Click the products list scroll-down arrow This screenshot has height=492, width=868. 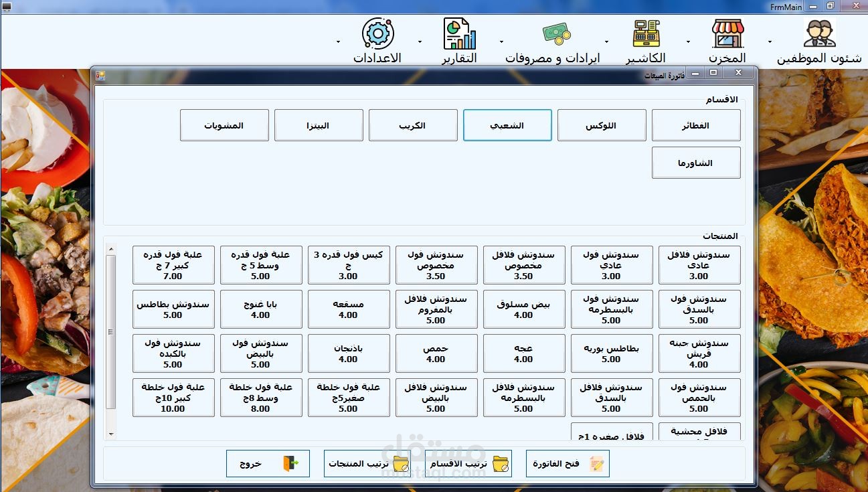(111, 434)
